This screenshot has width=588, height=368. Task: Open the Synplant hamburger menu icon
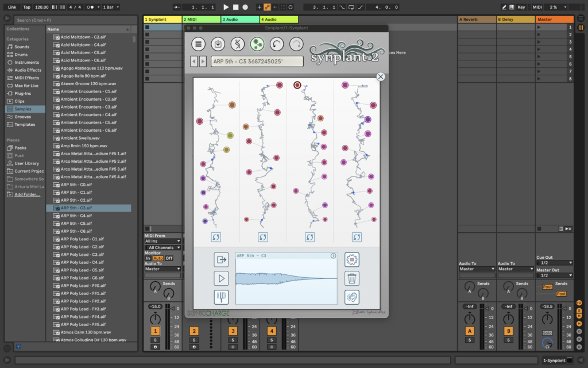[x=199, y=43]
